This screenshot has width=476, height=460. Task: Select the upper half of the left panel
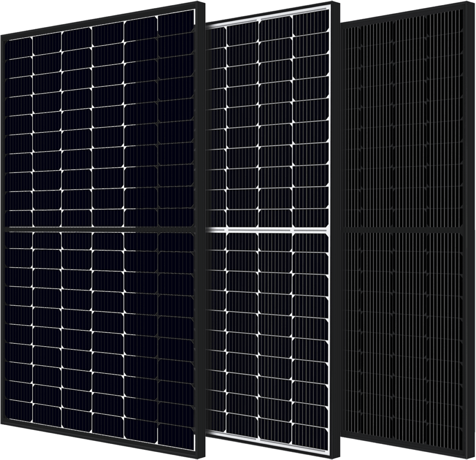tap(102, 130)
